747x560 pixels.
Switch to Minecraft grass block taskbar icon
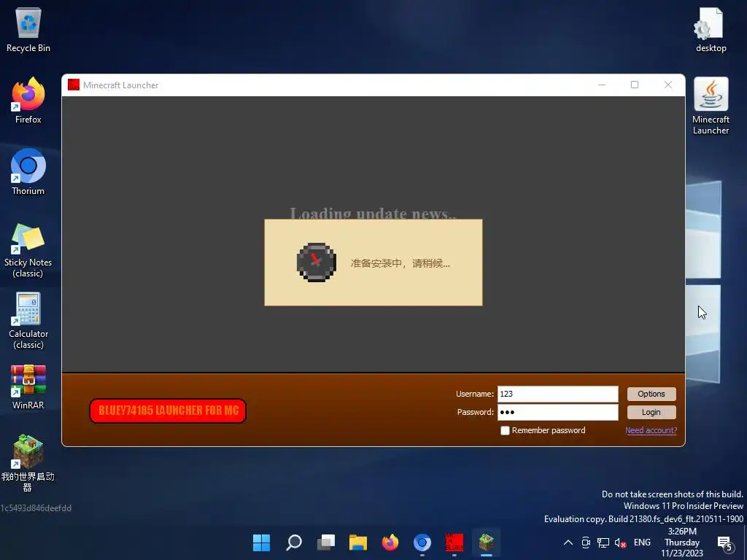(x=487, y=542)
